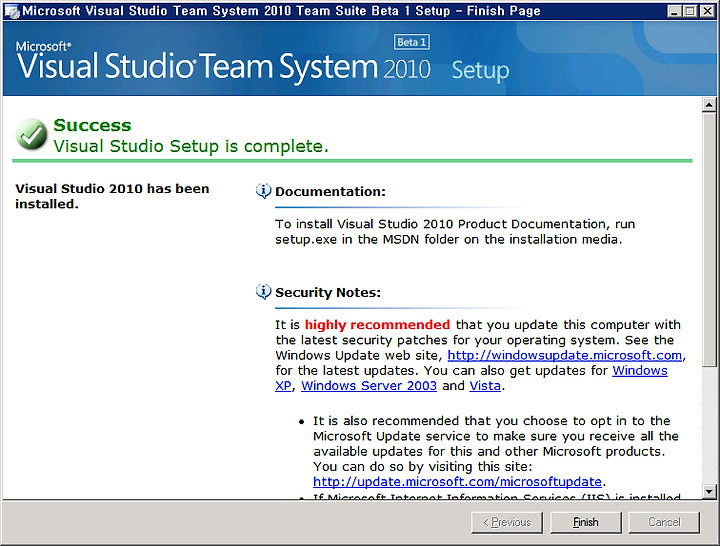Image resolution: width=720 pixels, height=546 pixels.
Task: Click the setup window title bar icon
Action: [12, 11]
